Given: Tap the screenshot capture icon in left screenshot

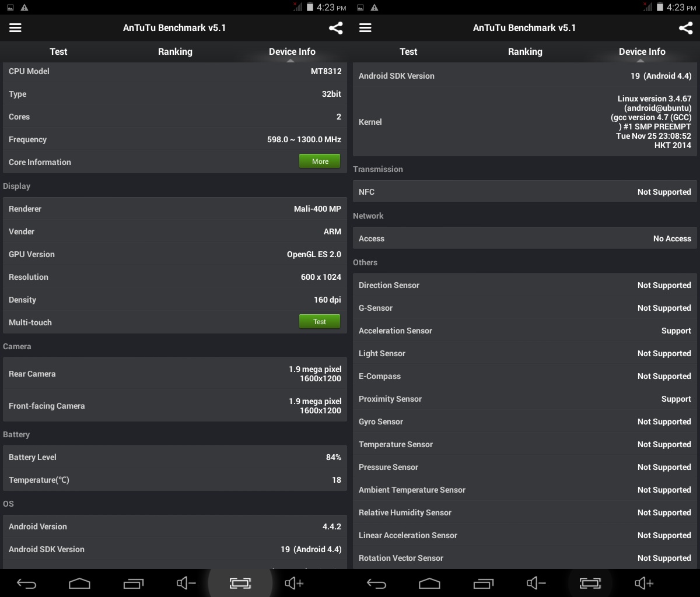Looking at the screenshot, I should point(240,583).
